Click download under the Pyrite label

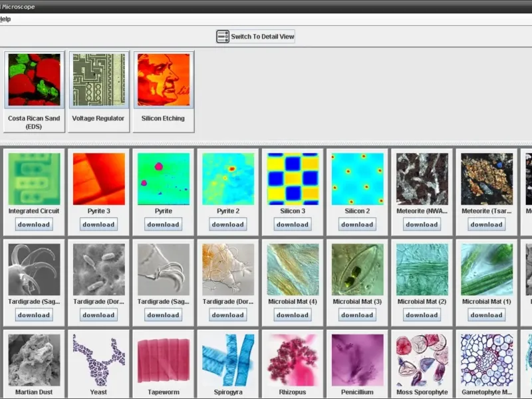tap(163, 224)
